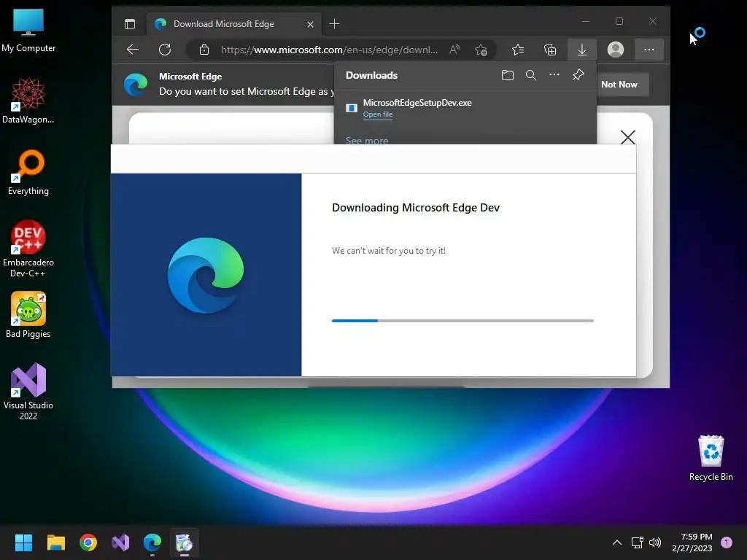Screen dimensions: 747x560
Task: Open Recycle Bin on desktop
Action: [x=711, y=458]
